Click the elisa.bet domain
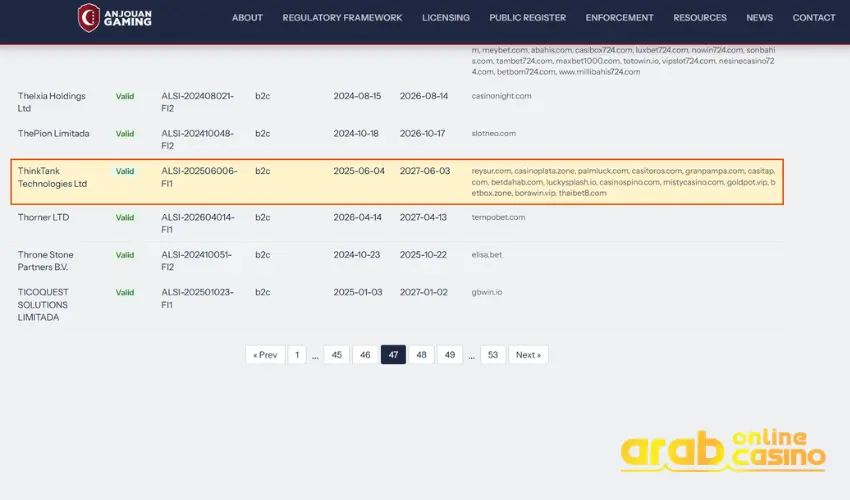The width and height of the screenshot is (850, 500). click(x=486, y=255)
